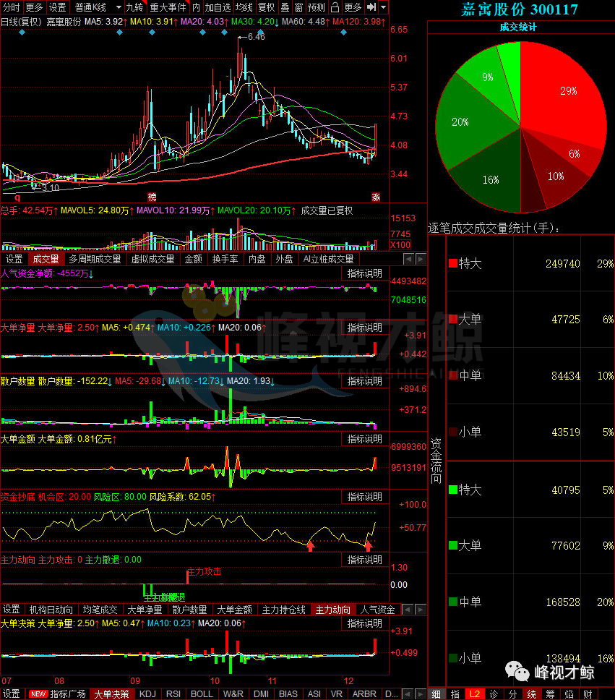This screenshot has height=700, width=615.
Task: Select the W&R indicator tab
Action: coord(233,693)
